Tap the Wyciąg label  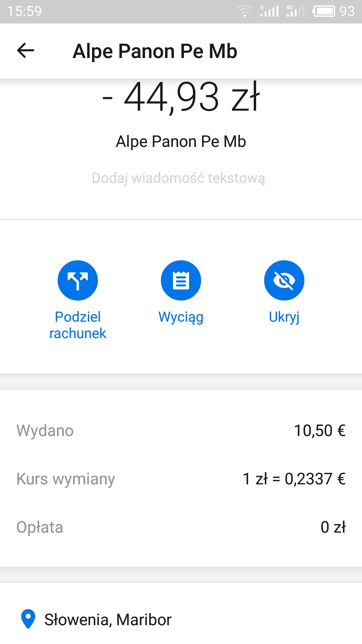pyautogui.click(x=181, y=317)
